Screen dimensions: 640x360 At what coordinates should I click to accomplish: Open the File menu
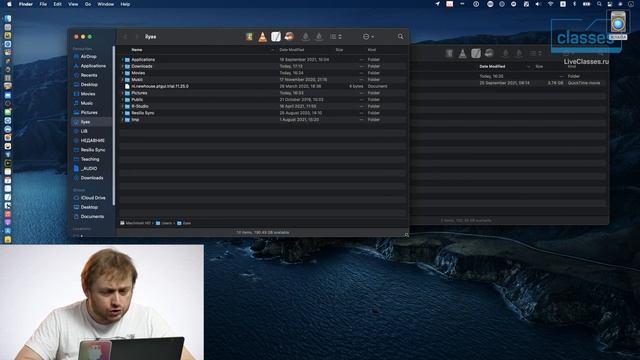[43, 4]
